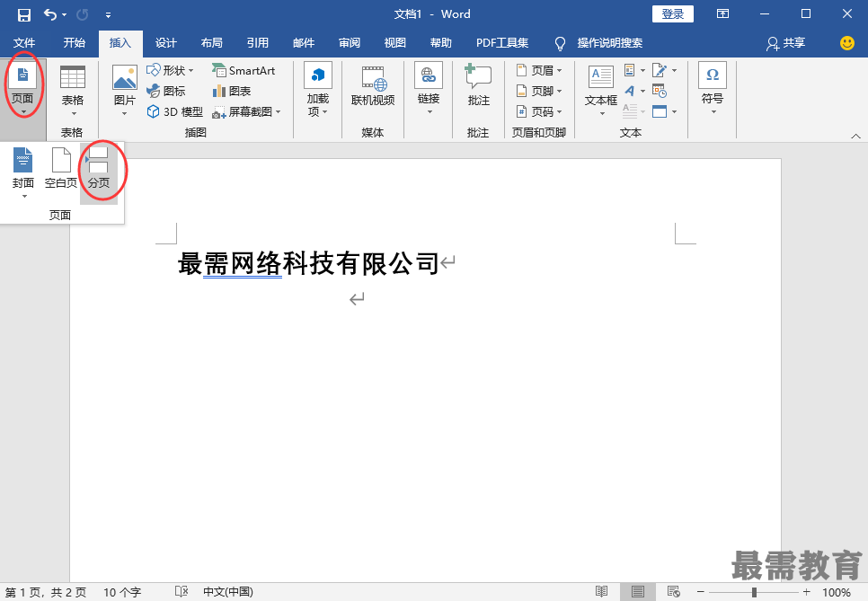Undo the last action

(49, 14)
